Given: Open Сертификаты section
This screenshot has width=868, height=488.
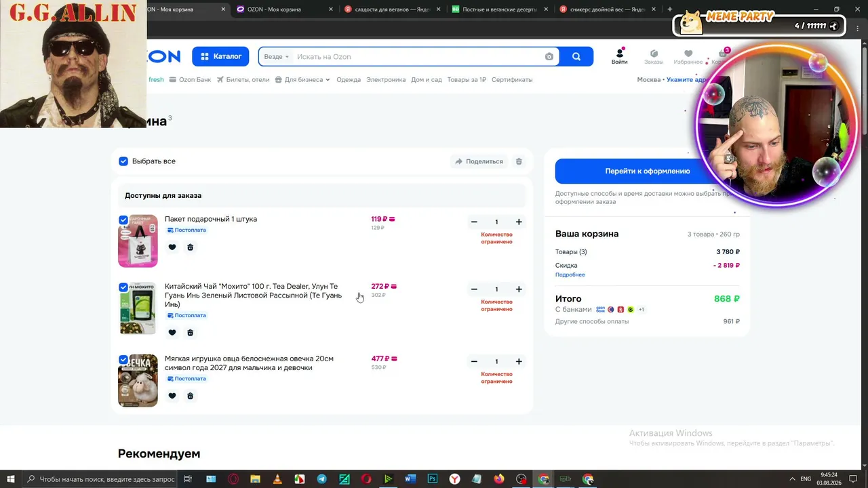Looking at the screenshot, I should point(512,80).
